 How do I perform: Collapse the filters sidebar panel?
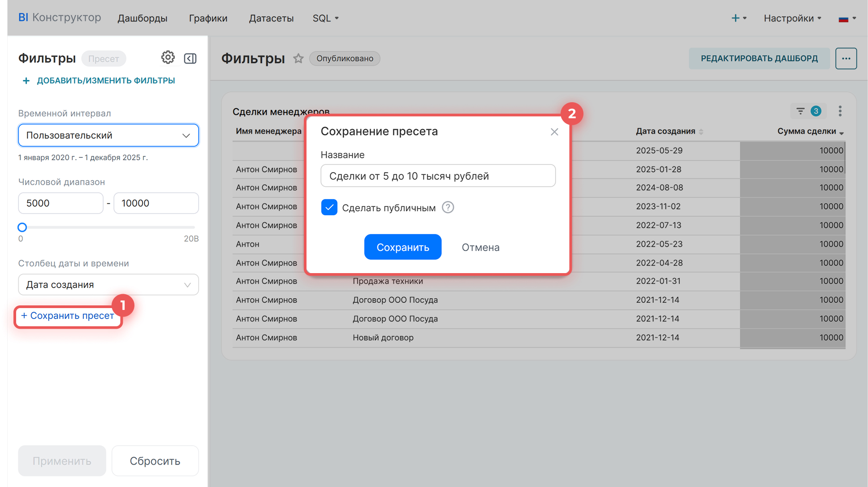[x=190, y=58]
